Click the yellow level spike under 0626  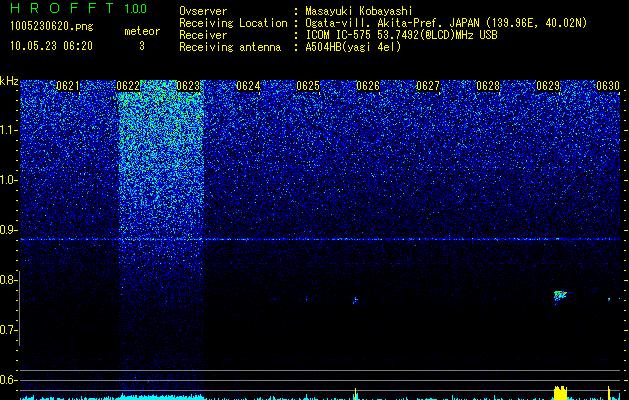pyautogui.click(x=355, y=393)
